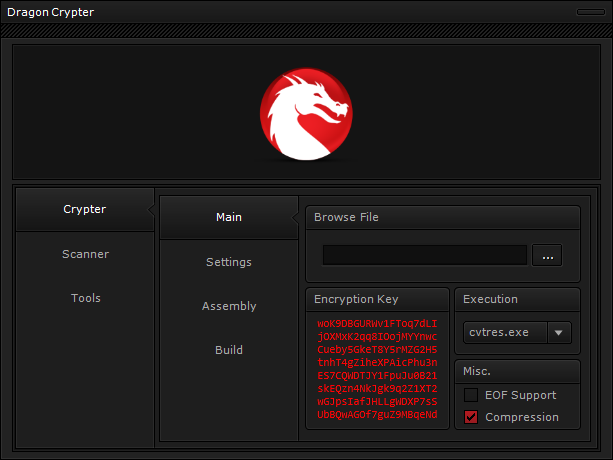This screenshot has width=613, height=460.
Task: Click inside the red encryption key text
Action: point(377,369)
